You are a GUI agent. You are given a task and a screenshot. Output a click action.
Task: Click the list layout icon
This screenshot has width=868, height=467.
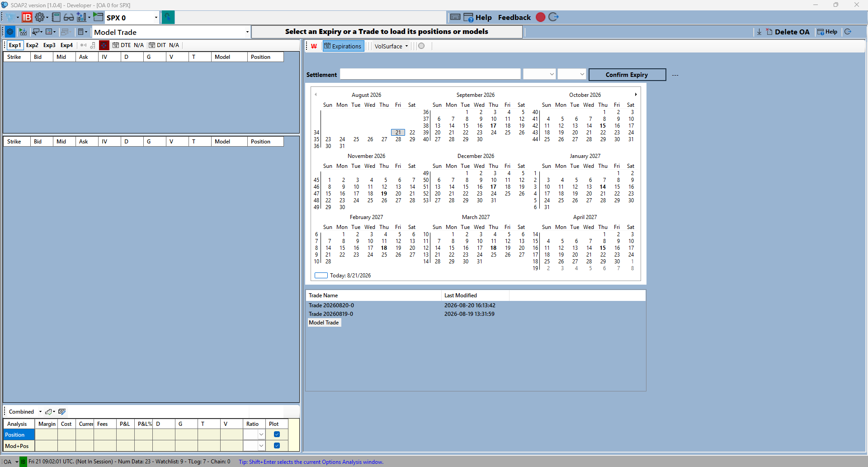coord(50,32)
